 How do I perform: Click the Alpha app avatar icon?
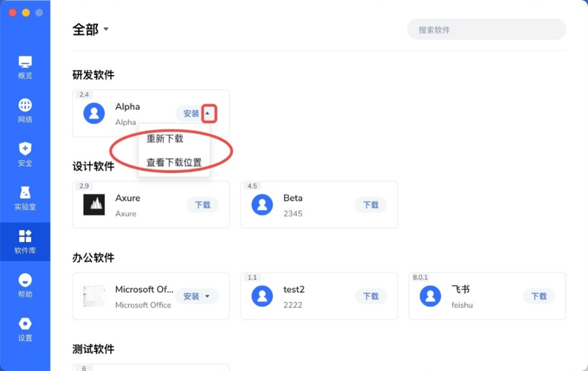pos(94,113)
